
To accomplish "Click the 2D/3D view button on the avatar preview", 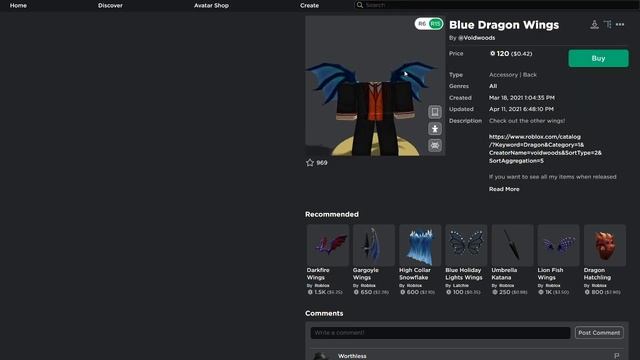I will pos(435,112).
